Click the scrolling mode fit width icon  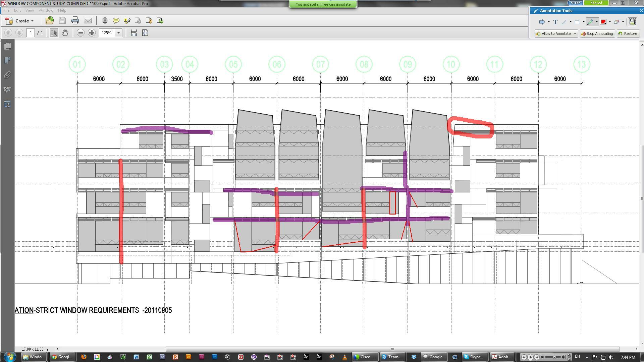134,33
